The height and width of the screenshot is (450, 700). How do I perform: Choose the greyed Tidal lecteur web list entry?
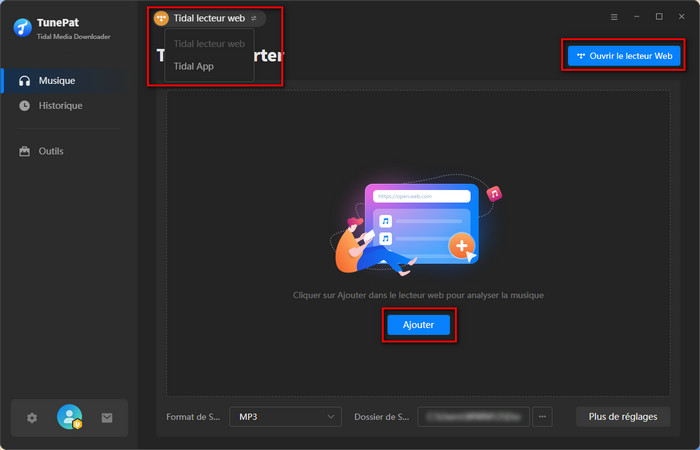(209, 44)
